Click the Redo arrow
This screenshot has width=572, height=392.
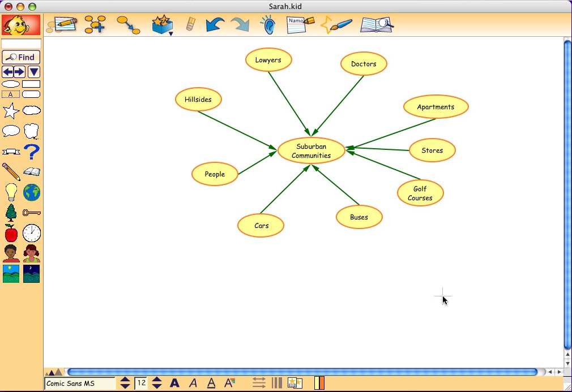(240, 25)
